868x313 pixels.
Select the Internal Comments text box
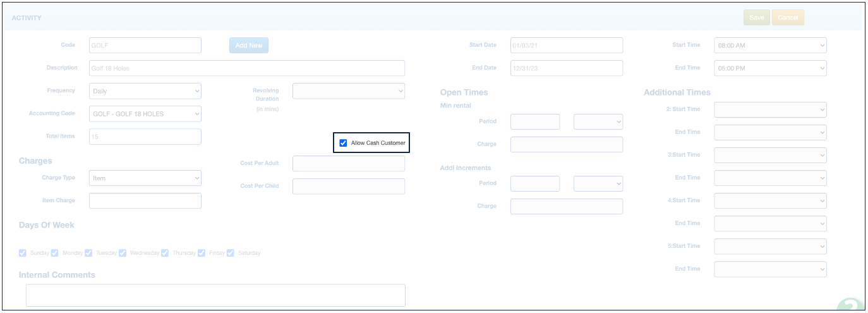[215, 295]
